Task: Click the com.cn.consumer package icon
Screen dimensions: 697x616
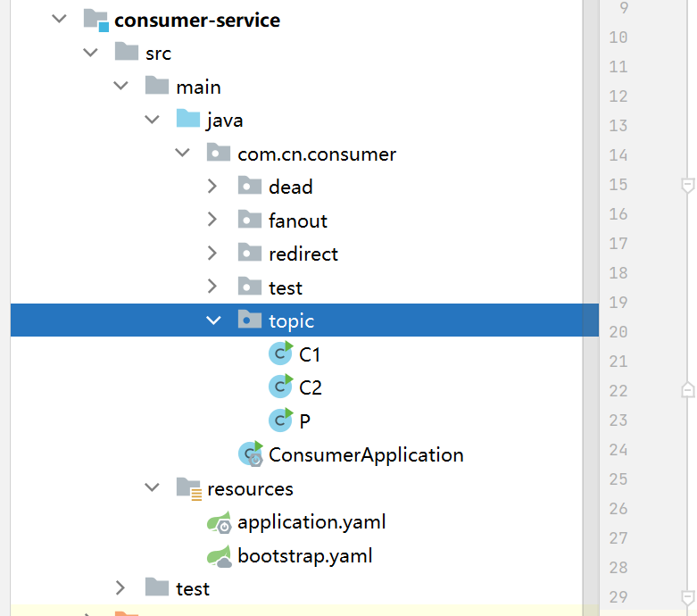Action: click(219, 152)
